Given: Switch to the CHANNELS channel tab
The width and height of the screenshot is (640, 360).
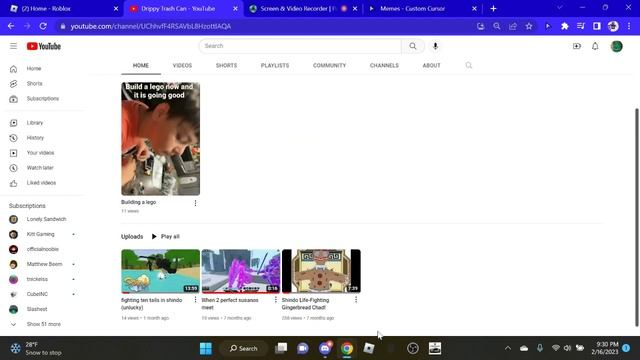Looking at the screenshot, I should (x=384, y=65).
